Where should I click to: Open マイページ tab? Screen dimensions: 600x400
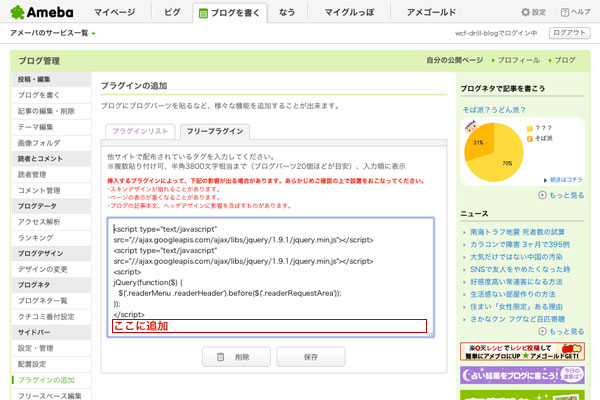click(x=114, y=12)
